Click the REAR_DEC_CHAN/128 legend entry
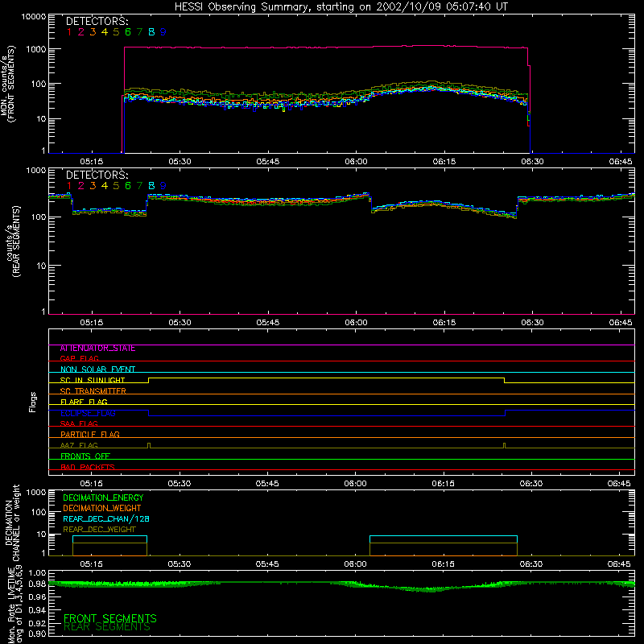The width and height of the screenshot is (644, 644). click(106, 519)
